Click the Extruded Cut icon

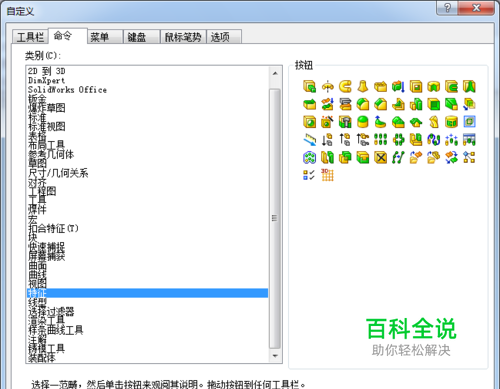(416, 87)
